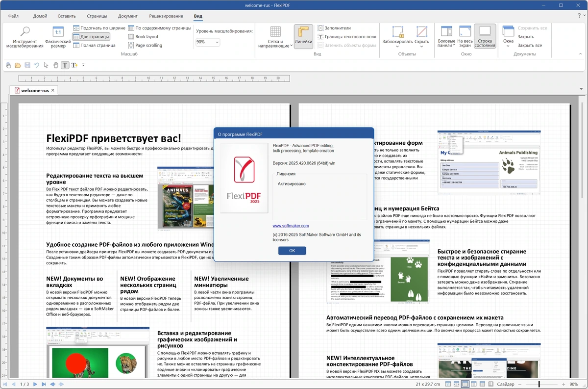This screenshot has height=389, width=588.
Task: Click status bar 1:1 actual size icon
Action: (447, 384)
